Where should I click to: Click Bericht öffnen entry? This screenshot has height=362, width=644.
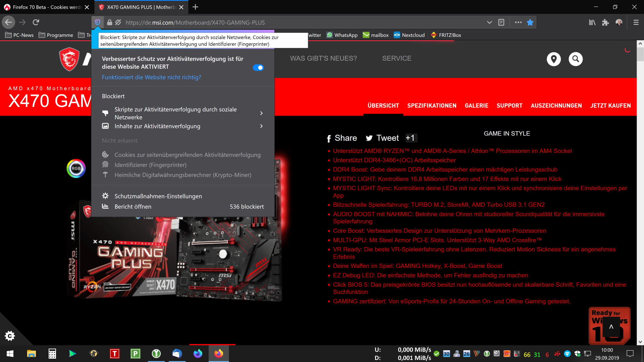click(x=133, y=206)
